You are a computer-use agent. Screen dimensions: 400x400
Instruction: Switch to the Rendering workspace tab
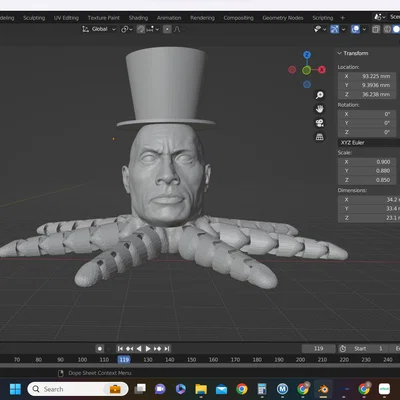[202, 18]
